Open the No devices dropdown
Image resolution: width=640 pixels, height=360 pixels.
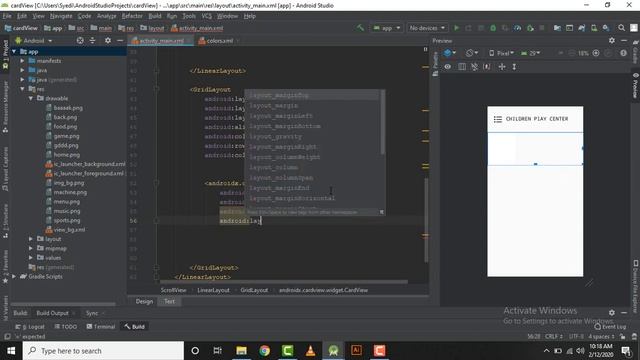[427, 28]
